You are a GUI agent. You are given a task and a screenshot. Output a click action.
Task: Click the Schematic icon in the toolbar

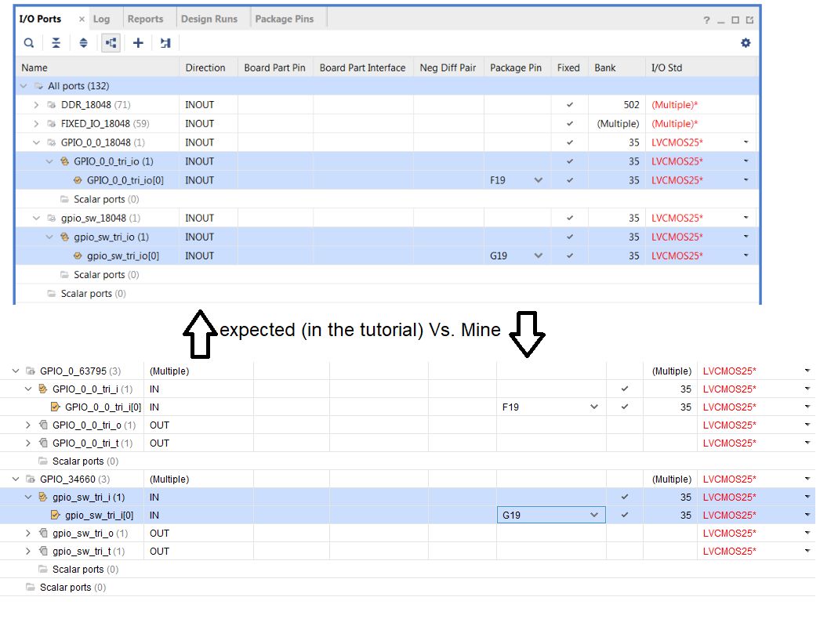(x=165, y=43)
